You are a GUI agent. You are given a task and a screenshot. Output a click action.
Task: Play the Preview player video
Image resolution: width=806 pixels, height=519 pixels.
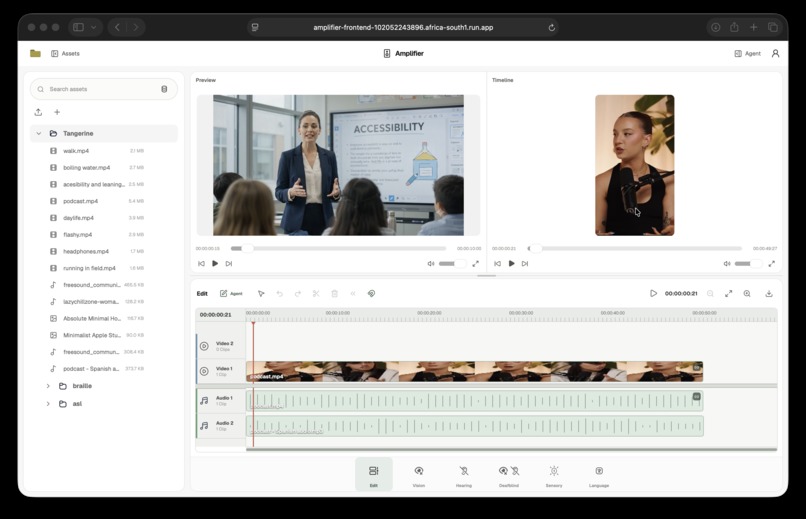point(215,264)
